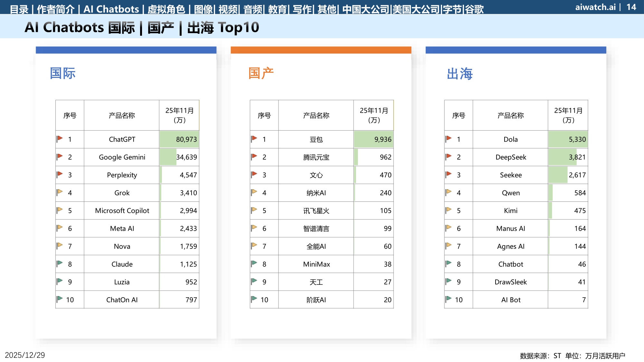The image size is (644, 362).
Task: Click the Manus AI product name
Action: (x=511, y=228)
